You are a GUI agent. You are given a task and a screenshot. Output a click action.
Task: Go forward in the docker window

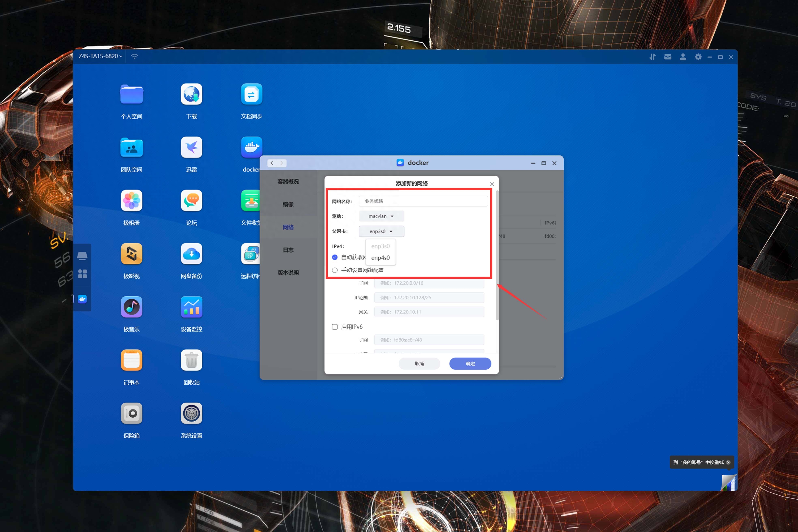(x=282, y=163)
